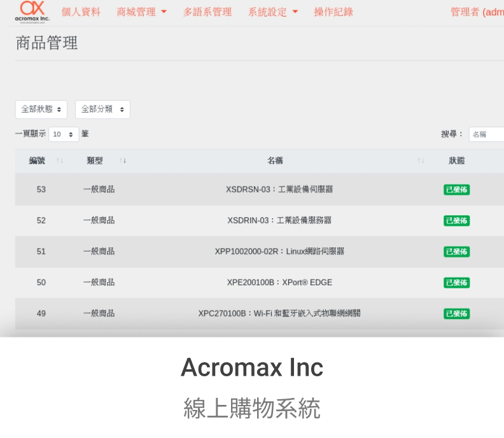The width and height of the screenshot is (504, 438).
Task: Click product XPE200100B：XPort® EDGE
Action: point(279,283)
